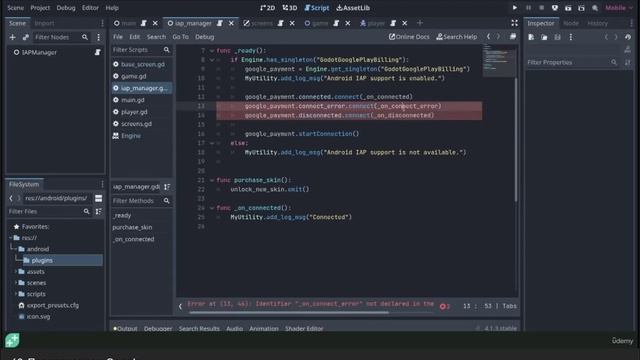Image resolution: width=640 pixels, height=360 pixels.
Task: Make the script editor floating icon
Action: tap(513, 37)
